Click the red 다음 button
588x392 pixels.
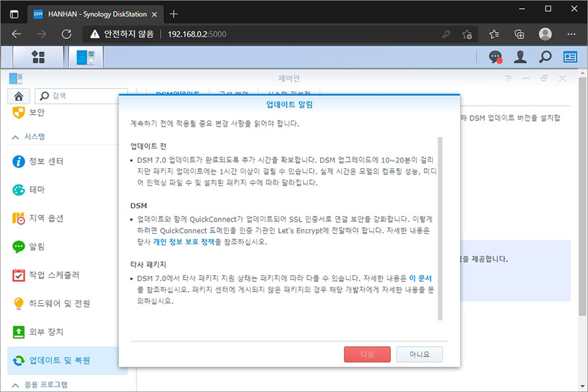click(367, 354)
